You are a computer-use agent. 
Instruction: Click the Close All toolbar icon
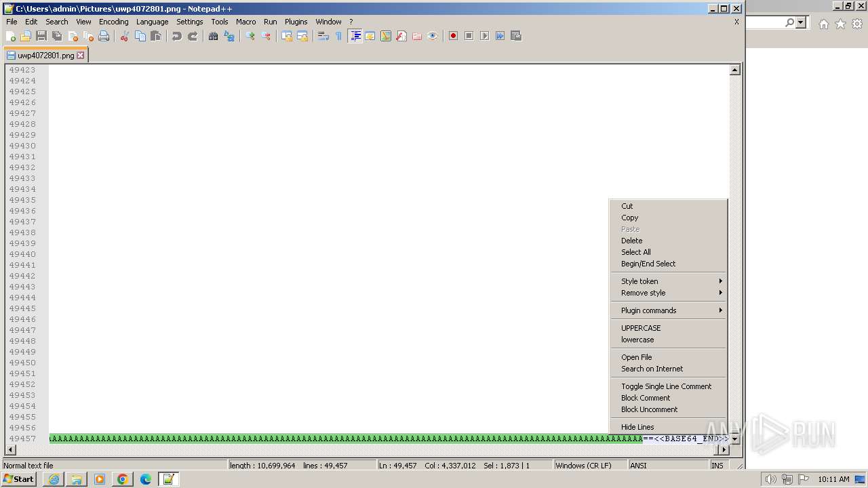tap(88, 36)
